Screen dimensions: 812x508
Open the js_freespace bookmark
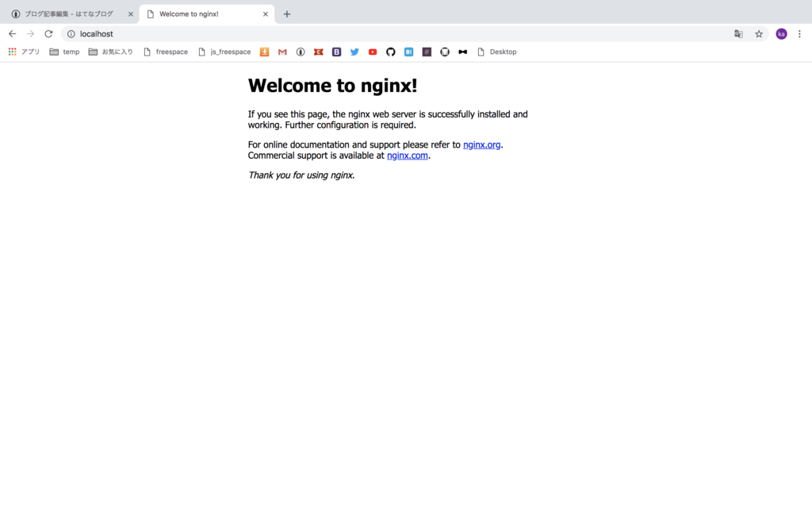pyautogui.click(x=224, y=52)
